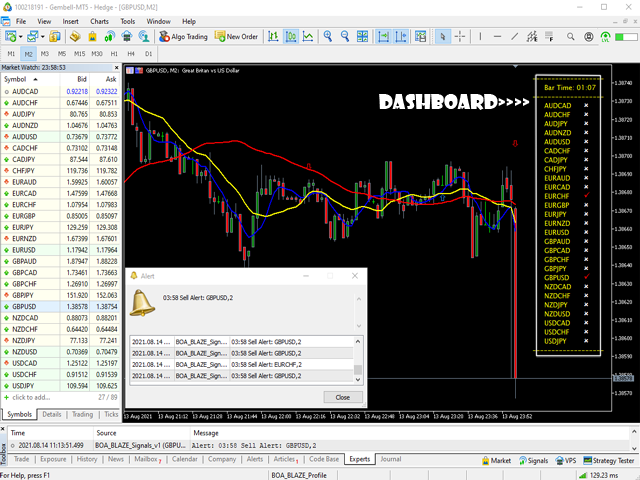Select the H4 timeframe

[131, 54]
